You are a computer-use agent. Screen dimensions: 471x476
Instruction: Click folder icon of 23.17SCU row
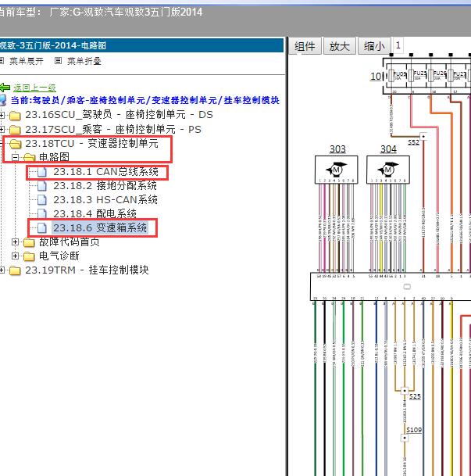pyautogui.click(x=15, y=130)
